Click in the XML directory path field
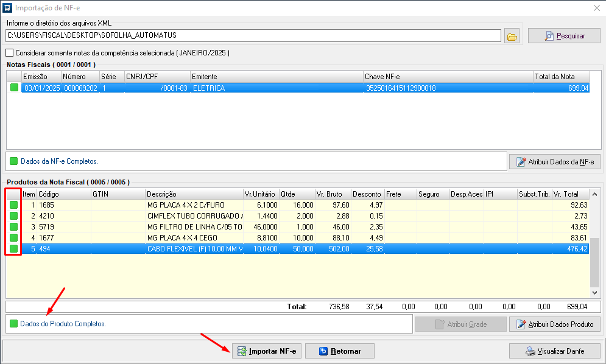The image size is (606, 364). click(253, 36)
